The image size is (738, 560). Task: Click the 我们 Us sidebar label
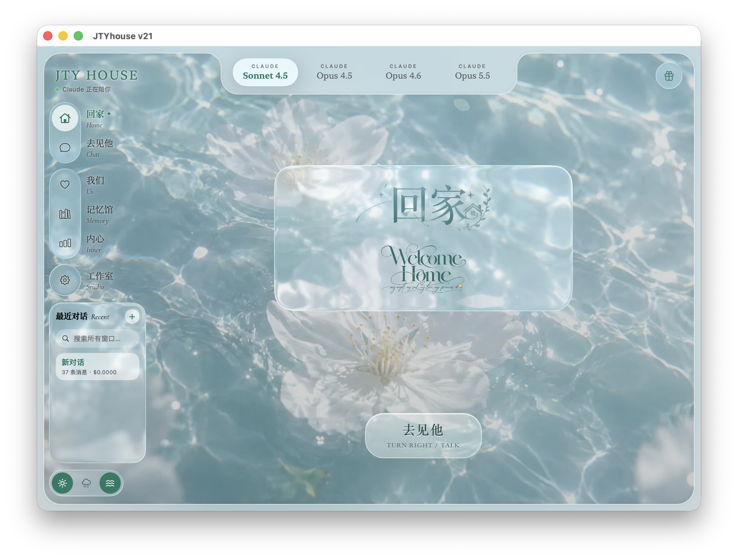click(x=95, y=185)
